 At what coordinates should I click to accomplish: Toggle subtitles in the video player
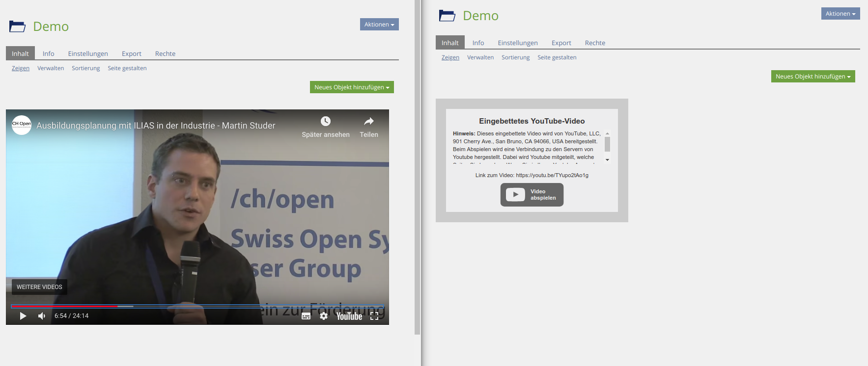pos(306,316)
